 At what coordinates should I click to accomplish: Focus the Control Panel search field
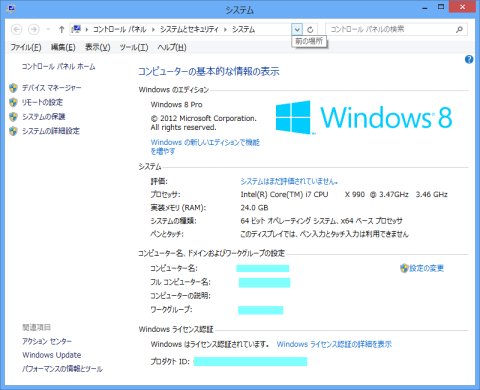tap(396, 29)
